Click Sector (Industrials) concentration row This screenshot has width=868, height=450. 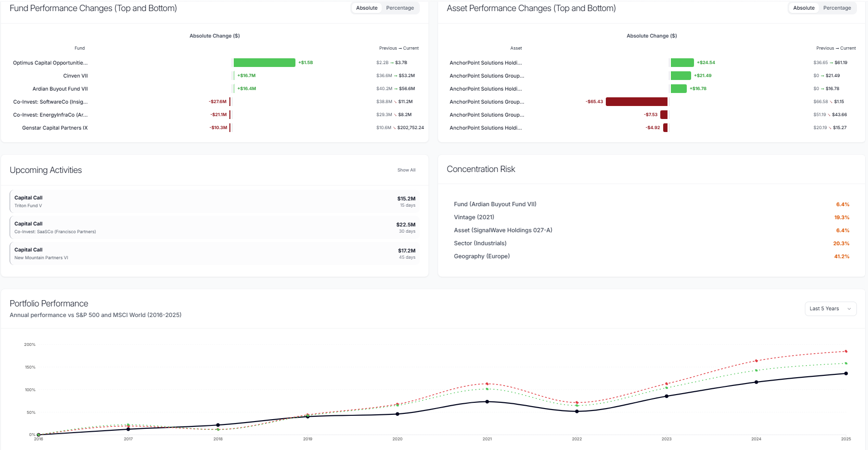652,243
